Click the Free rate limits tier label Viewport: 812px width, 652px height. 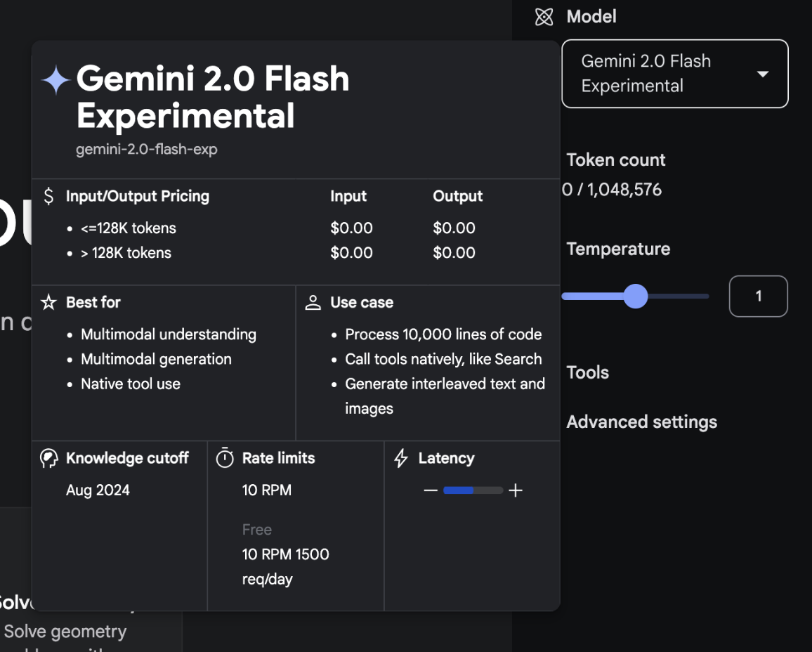click(x=257, y=530)
